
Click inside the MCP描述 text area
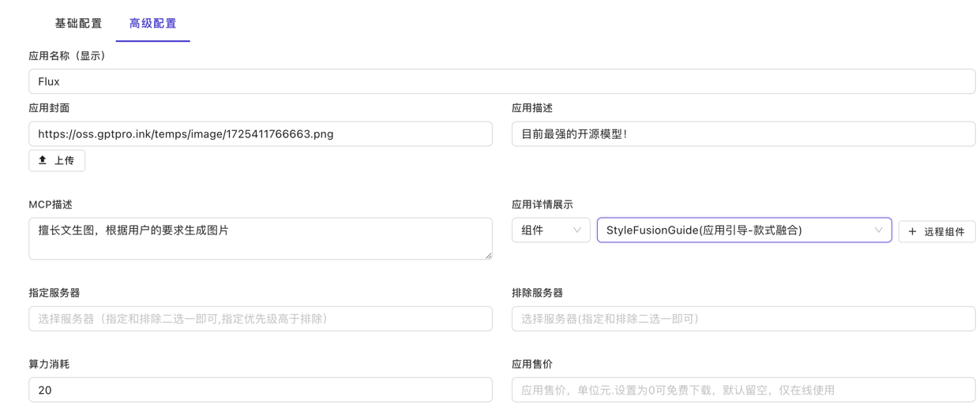(261, 238)
